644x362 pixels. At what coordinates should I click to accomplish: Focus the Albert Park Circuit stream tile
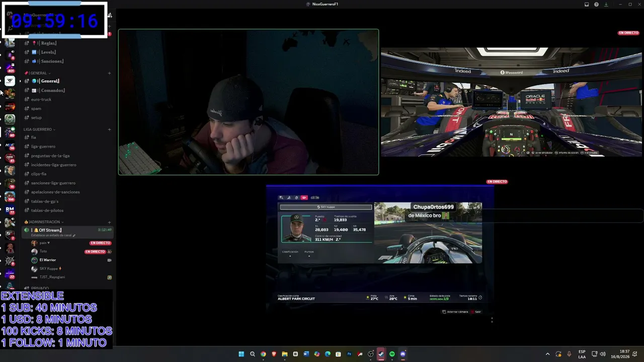[380, 251]
